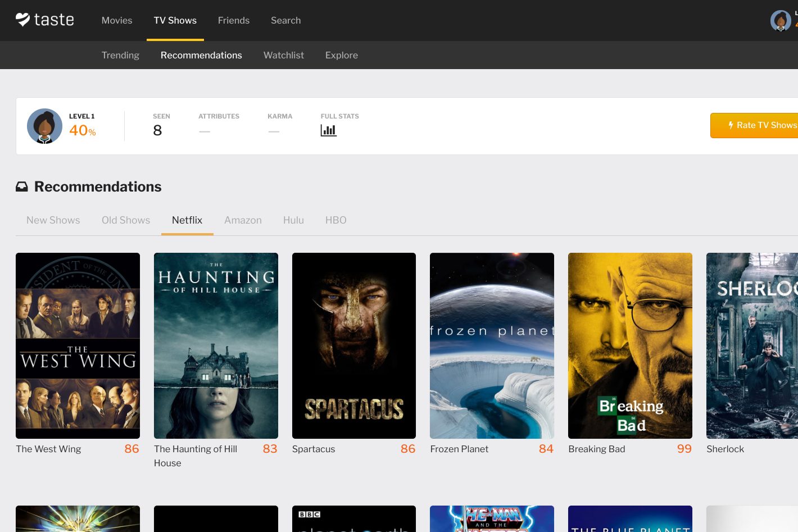Click the Recommendations inbox tray icon
The width and height of the screenshot is (798, 532).
(22, 187)
